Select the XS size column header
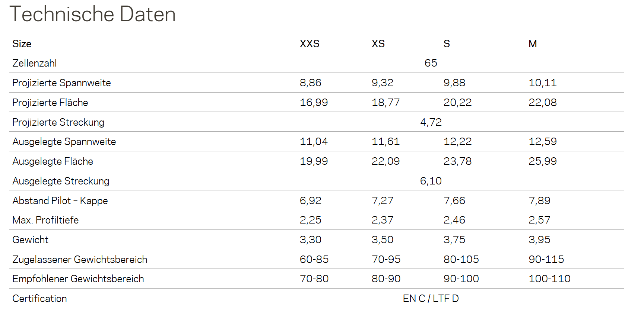Viewport: 644px width, 315px height. [x=378, y=44]
